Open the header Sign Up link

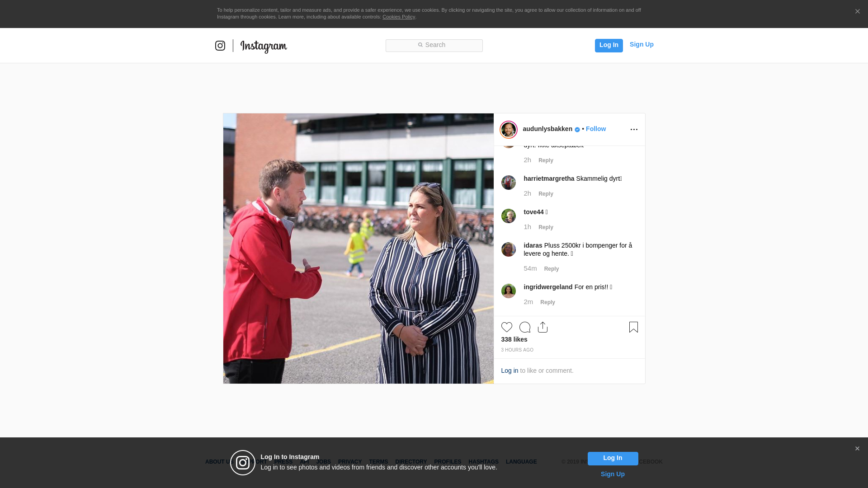pos(642,44)
